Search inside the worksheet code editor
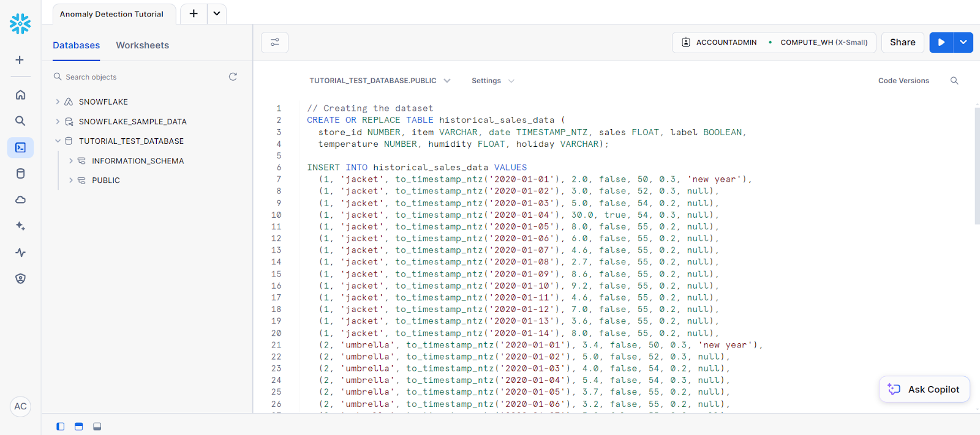The width and height of the screenshot is (980, 435). [954, 81]
